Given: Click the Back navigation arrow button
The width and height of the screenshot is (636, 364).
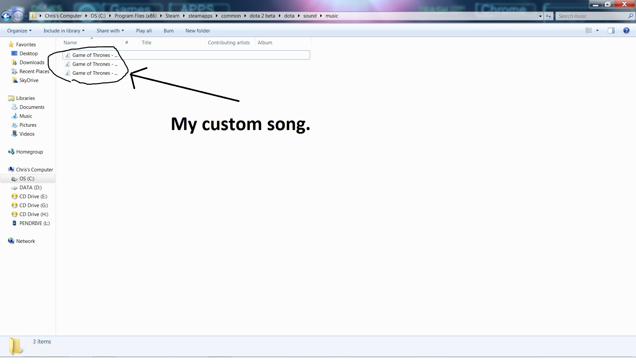Looking at the screenshot, I should pos(6,16).
